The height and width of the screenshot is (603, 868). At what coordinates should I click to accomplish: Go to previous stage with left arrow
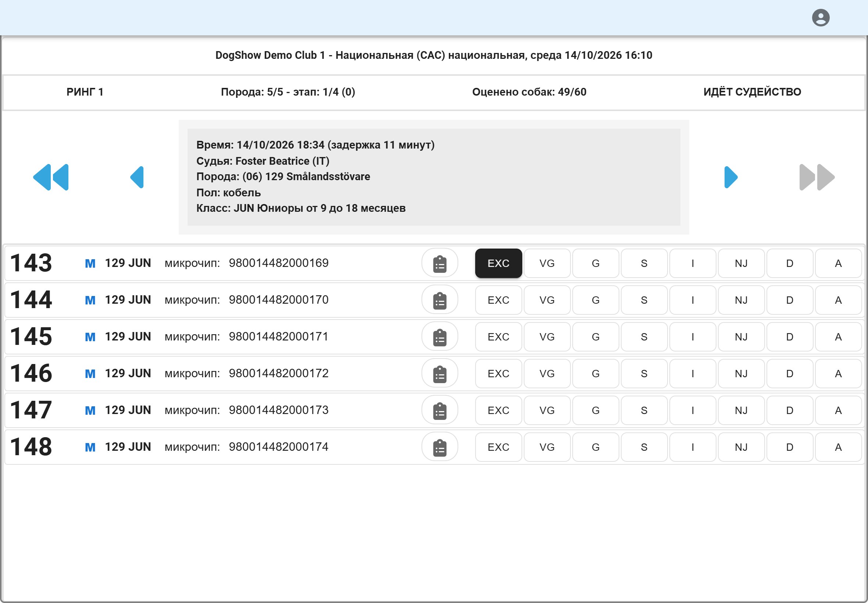(137, 177)
